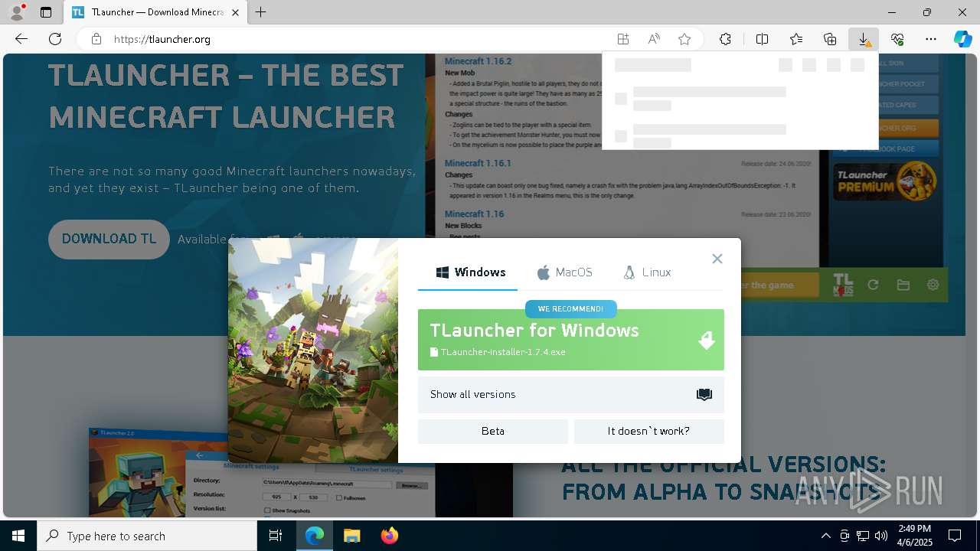Image resolution: width=980 pixels, height=551 pixels.
Task: Show all versions of TLauncher
Action: click(571, 395)
